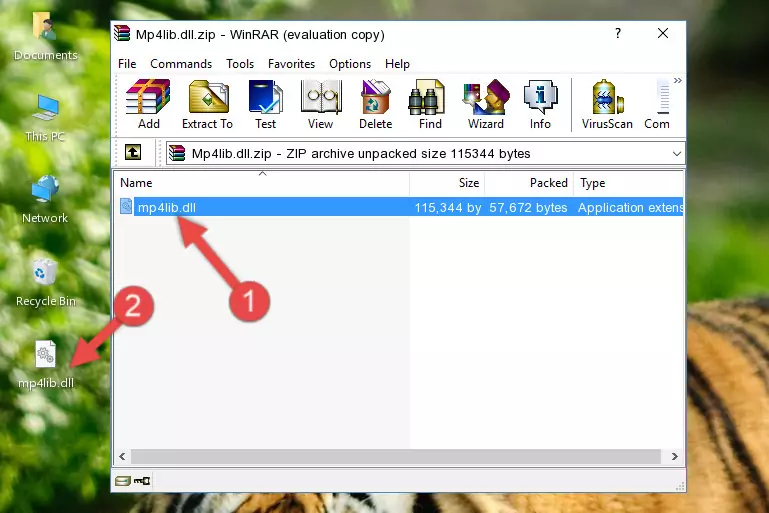Click the 57,672 bytes packed size cell

click(x=528, y=207)
